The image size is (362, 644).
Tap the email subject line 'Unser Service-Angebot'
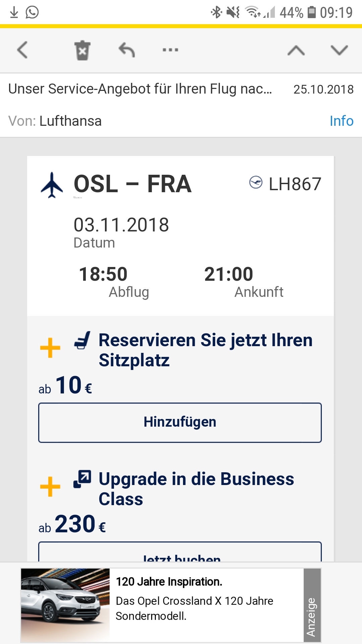pyautogui.click(x=140, y=89)
